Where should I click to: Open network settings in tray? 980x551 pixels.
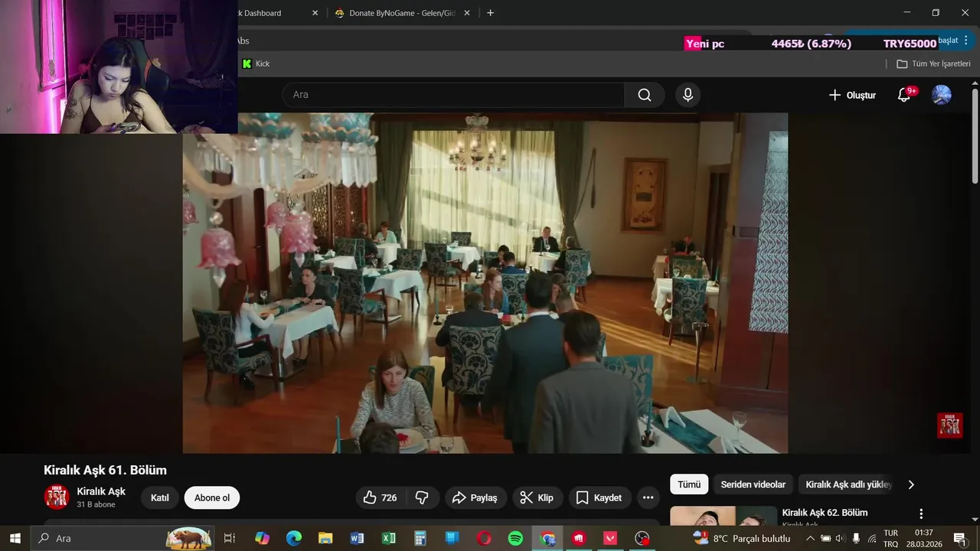[872, 539]
